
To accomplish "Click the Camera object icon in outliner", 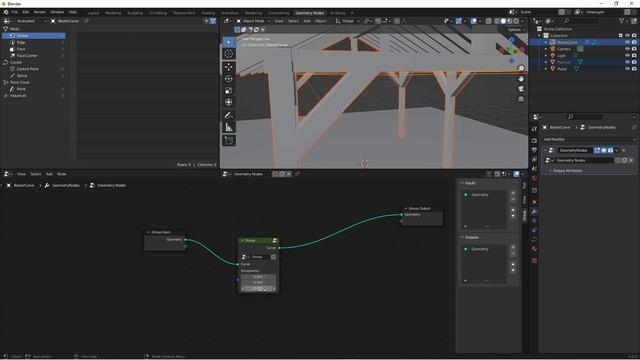I will point(553,49).
